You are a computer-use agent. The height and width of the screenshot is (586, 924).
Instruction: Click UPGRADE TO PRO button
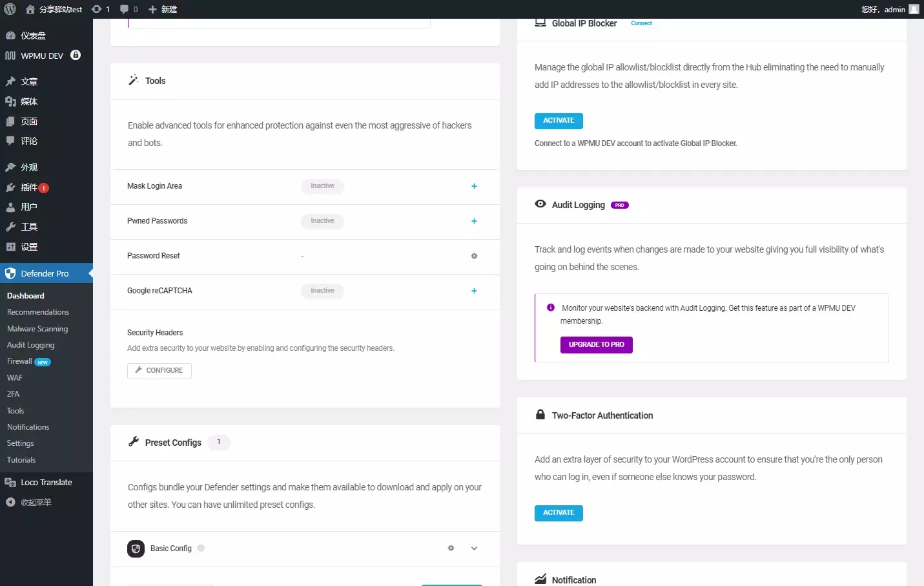point(597,345)
